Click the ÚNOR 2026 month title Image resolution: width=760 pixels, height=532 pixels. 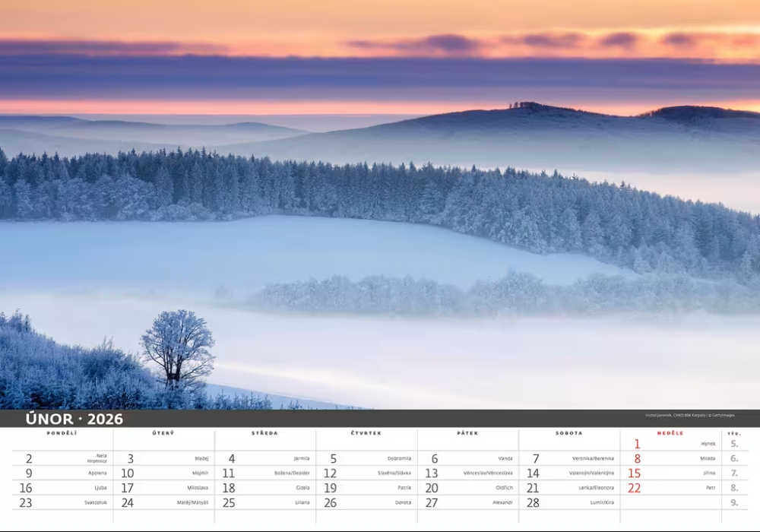74,419
